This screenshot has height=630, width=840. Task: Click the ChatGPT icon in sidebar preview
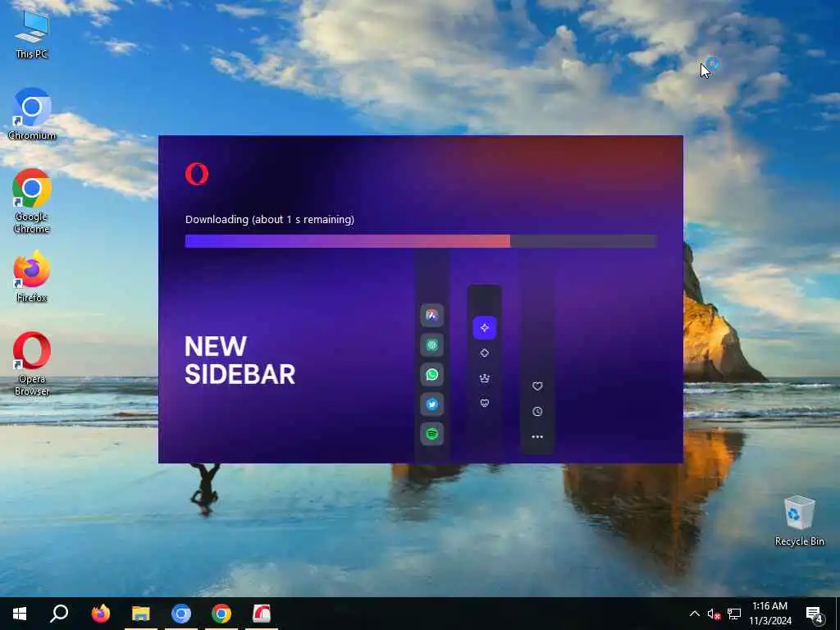pos(431,345)
